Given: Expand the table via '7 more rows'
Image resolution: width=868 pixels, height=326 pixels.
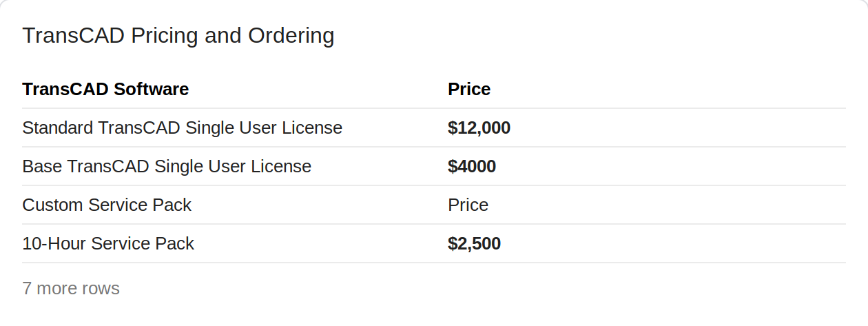Looking at the screenshot, I should tap(71, 288).
